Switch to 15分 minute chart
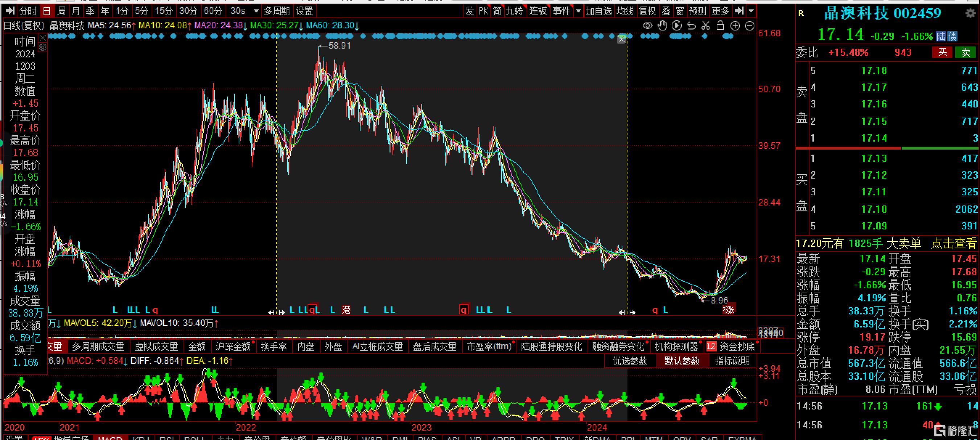The height and width of the screenshot is (440, 980). pos(164,11)
